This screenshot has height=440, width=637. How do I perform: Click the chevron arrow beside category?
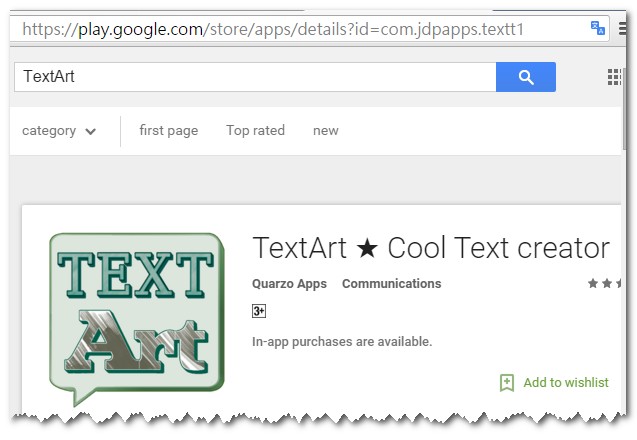coord(91,132)
